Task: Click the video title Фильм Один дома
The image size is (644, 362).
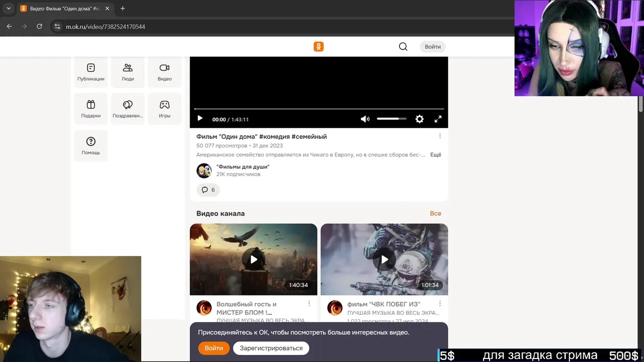Action: pyautogui.click(x=262, y=137)
